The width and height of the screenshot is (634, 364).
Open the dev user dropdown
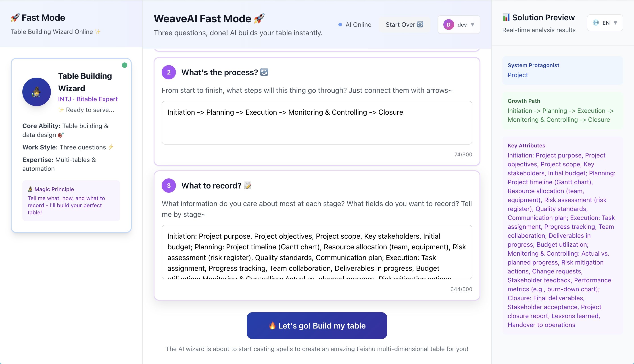459,25
